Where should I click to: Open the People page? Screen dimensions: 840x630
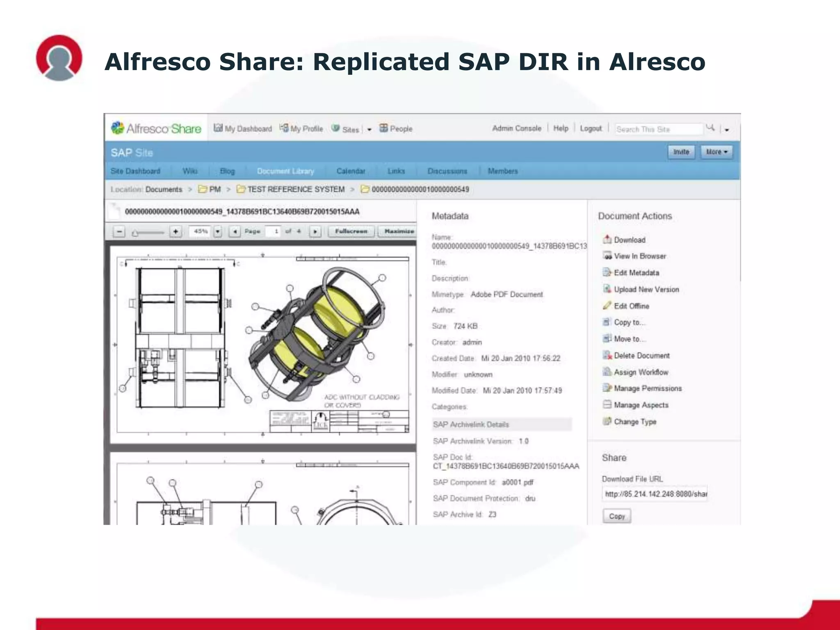point(396,128)
